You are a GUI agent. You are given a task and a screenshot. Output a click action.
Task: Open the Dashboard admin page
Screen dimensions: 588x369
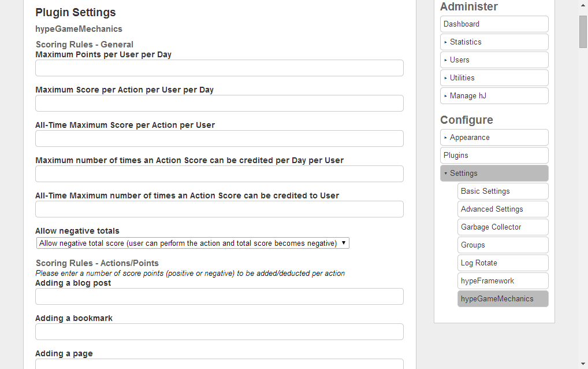(494, 24)
